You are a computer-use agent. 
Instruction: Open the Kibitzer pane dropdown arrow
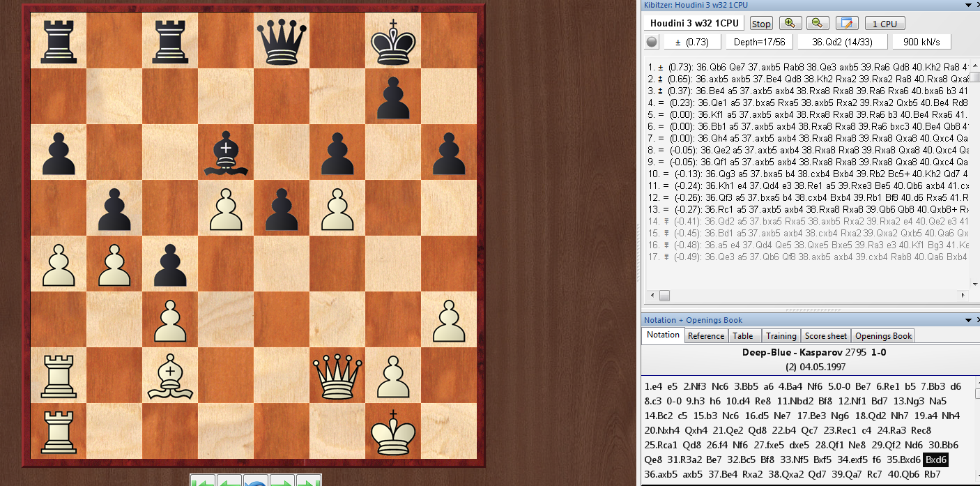click(x=967, y=6)
